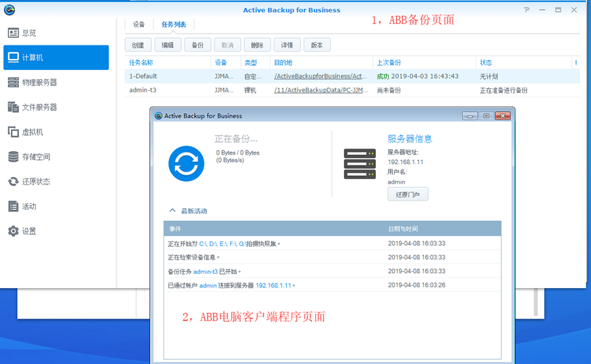Open the 总览 overview sidebar icon
The width and height of the screenshot is (591, 364).
click(x=13, y=33)
